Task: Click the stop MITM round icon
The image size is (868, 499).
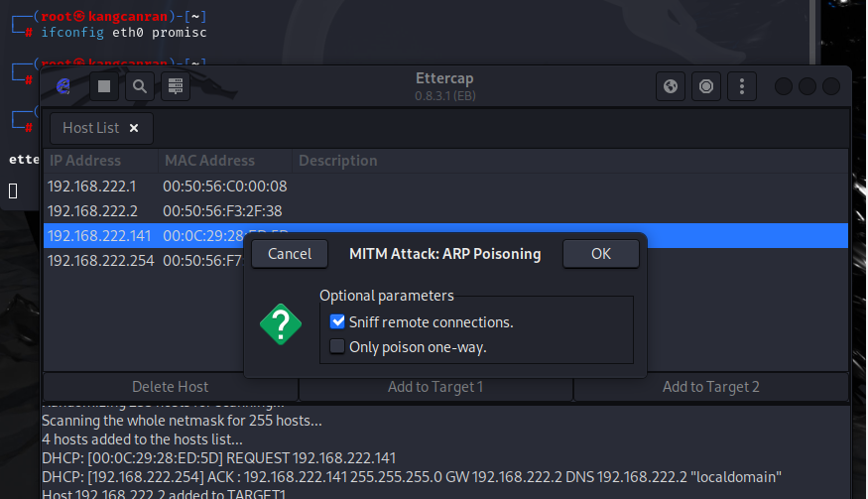Action: (x=706, y=86)
